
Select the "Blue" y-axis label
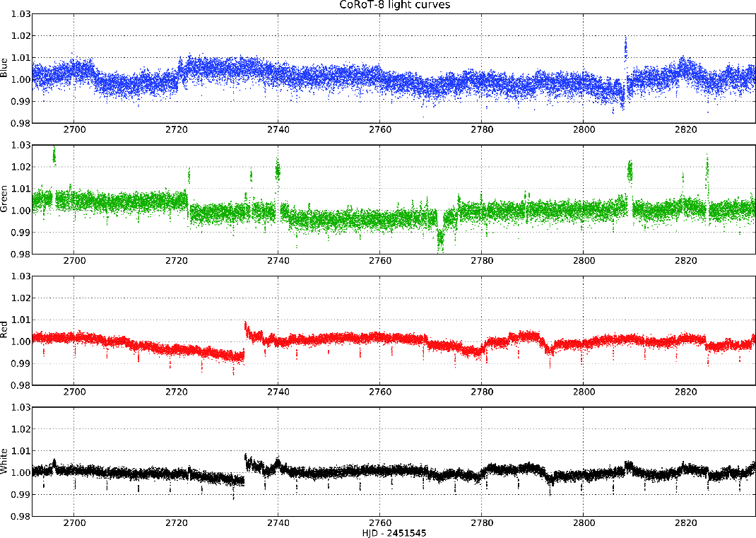tap(5, 68)
